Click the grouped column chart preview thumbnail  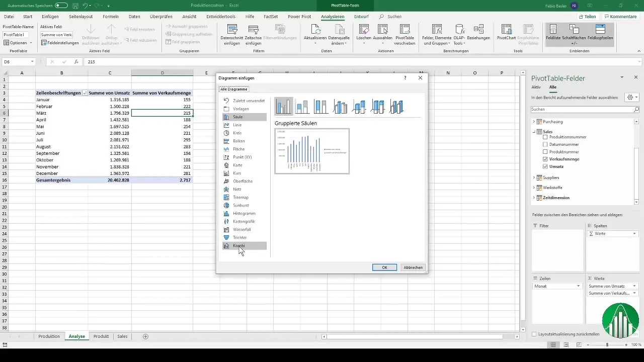click(312, 151)
